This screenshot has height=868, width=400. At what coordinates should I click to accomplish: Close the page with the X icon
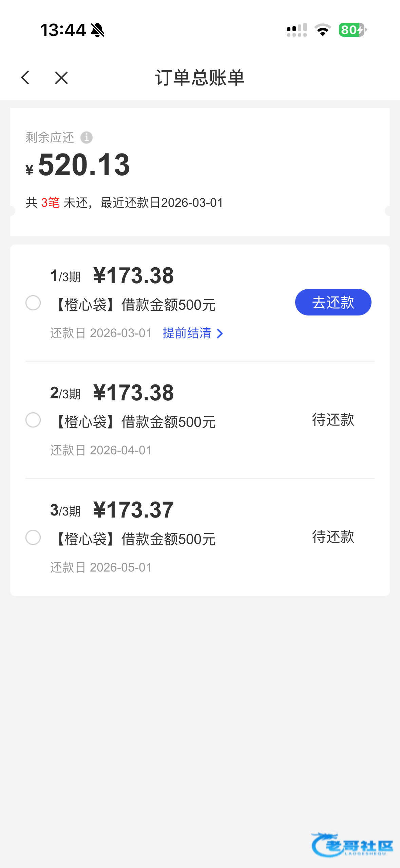[61, 78]
